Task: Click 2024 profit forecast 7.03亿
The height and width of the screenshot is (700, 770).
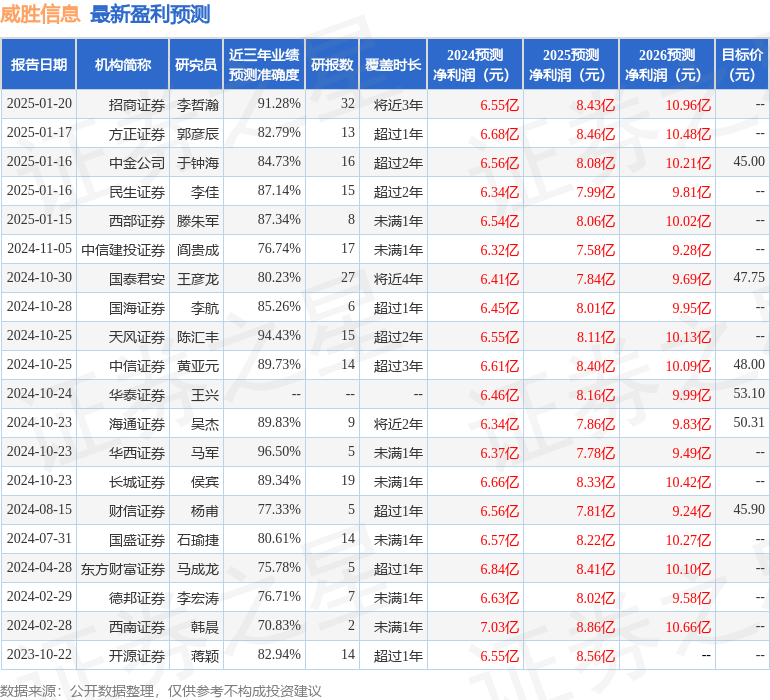Action: click(x=499, y=627)
